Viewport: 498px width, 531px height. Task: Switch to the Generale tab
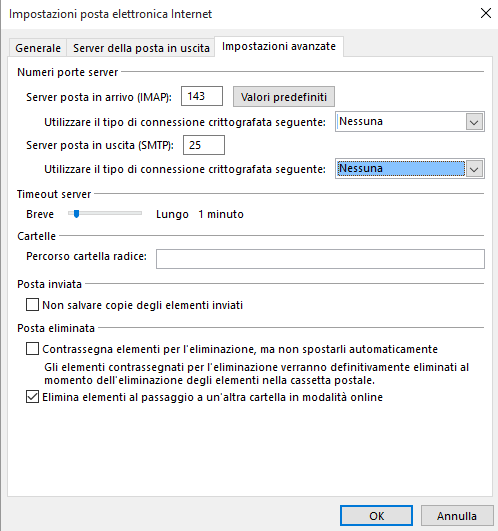(38, 48)
